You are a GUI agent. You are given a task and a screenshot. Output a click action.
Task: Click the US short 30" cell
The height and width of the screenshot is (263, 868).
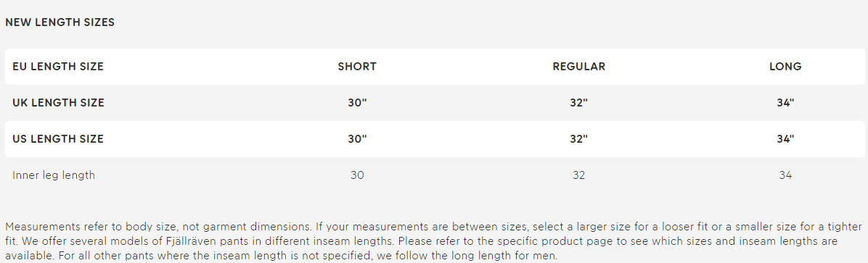(357, 138)
